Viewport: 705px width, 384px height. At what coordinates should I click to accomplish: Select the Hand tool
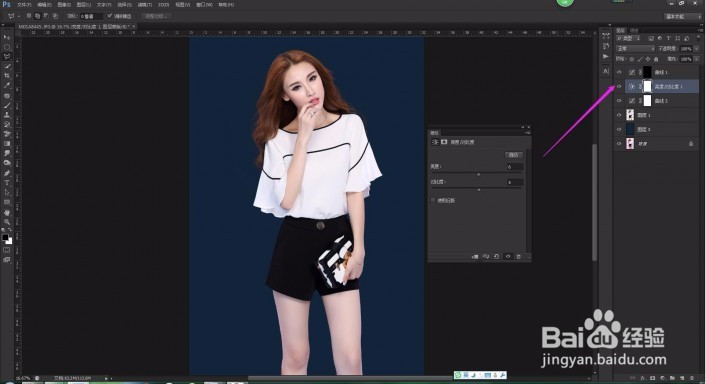[x=7, y=212]
